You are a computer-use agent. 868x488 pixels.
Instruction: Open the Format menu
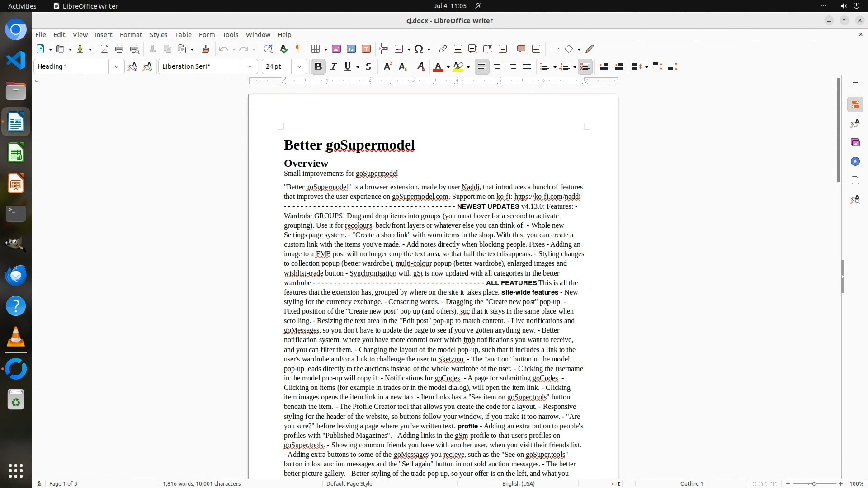click(x=131, y=34)
